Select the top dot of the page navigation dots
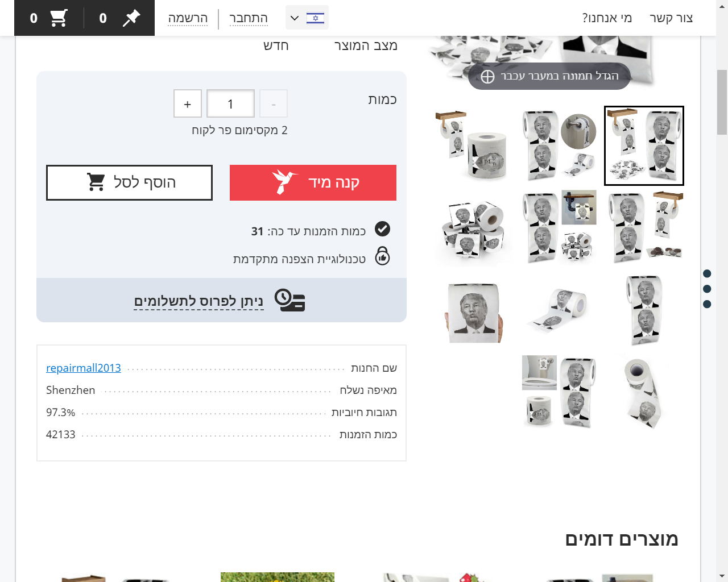Viewport: 728px width, 582px height. [x=707, y=274]
